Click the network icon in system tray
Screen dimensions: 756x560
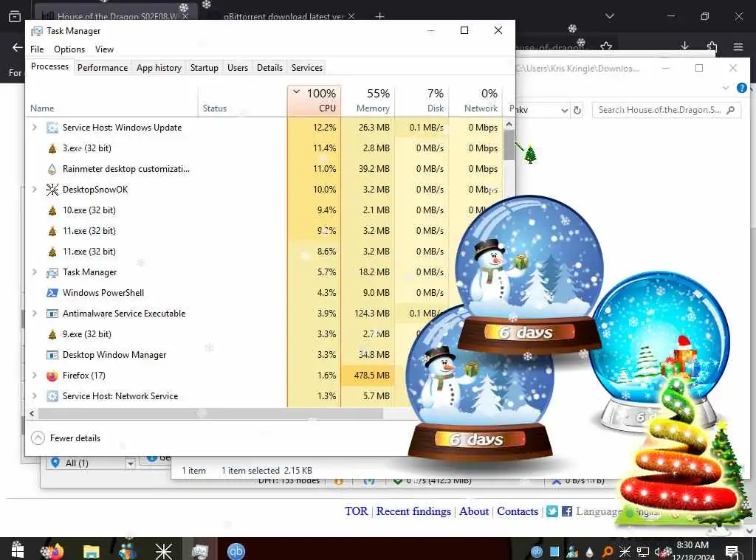click(x=643, y=552)
